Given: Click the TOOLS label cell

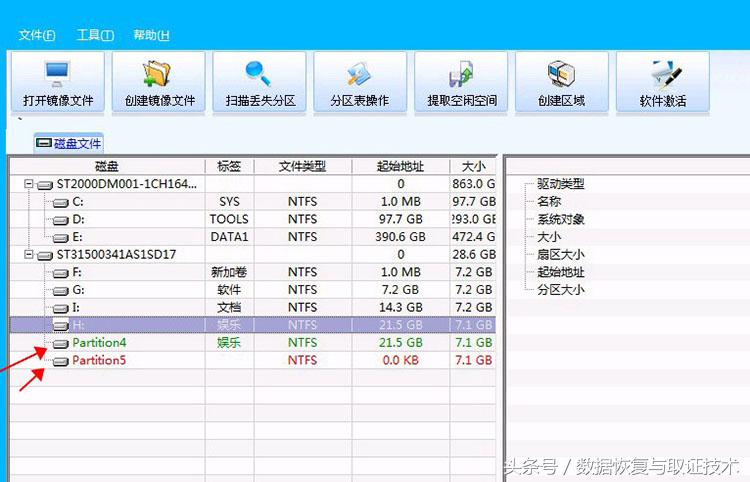Looking at the screenshot, I should (x=230, y=219).
